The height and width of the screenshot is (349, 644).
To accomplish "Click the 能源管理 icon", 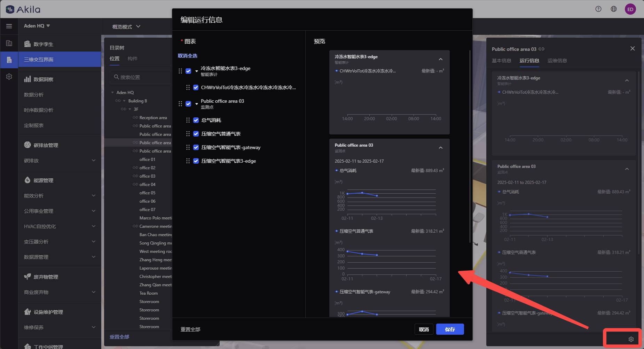I will (28, 180).
